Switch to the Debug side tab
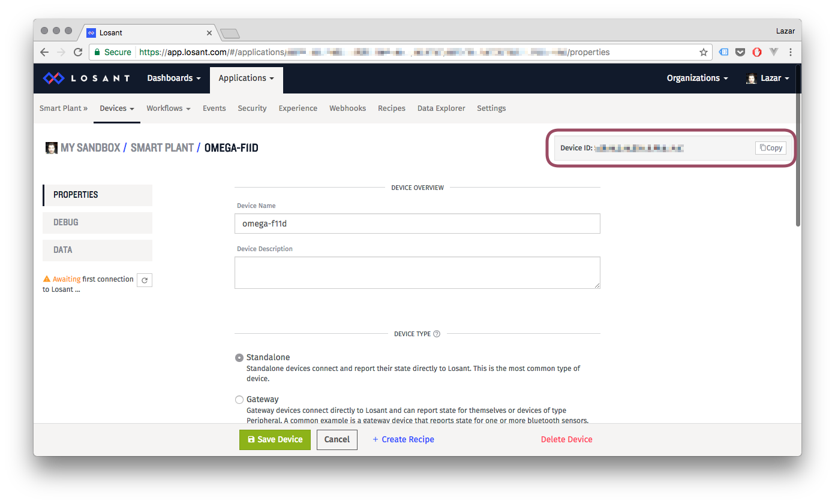 coord(97,223)
